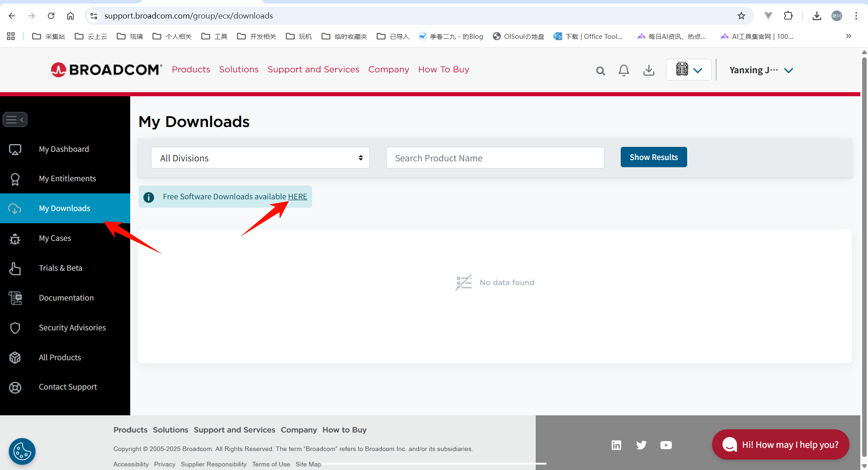
Task: Open Broadcom's LinkedIn page icon
Action: click(x=616, y=445)
